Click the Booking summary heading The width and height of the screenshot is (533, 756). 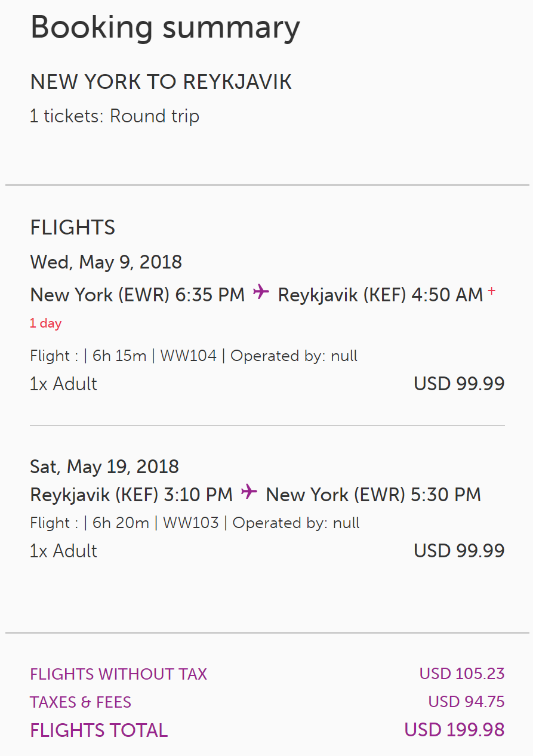(x=165, y=27)
